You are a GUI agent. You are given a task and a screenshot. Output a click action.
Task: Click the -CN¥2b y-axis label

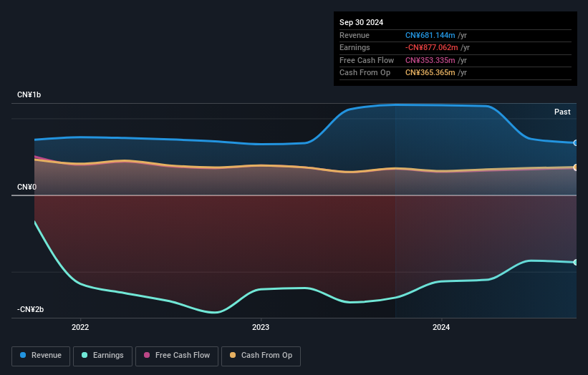click(x=30, y=309)
